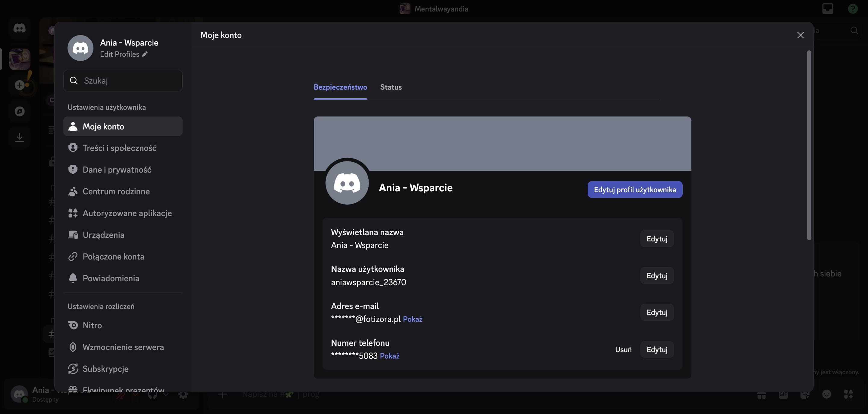Open the sticker picker icon

pos(805,394)
